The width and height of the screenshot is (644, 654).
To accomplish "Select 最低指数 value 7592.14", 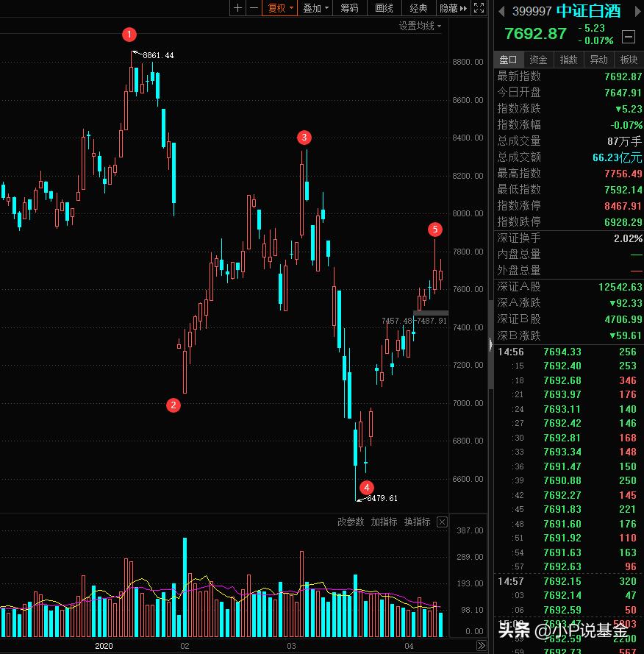I will tap(623, 190).
